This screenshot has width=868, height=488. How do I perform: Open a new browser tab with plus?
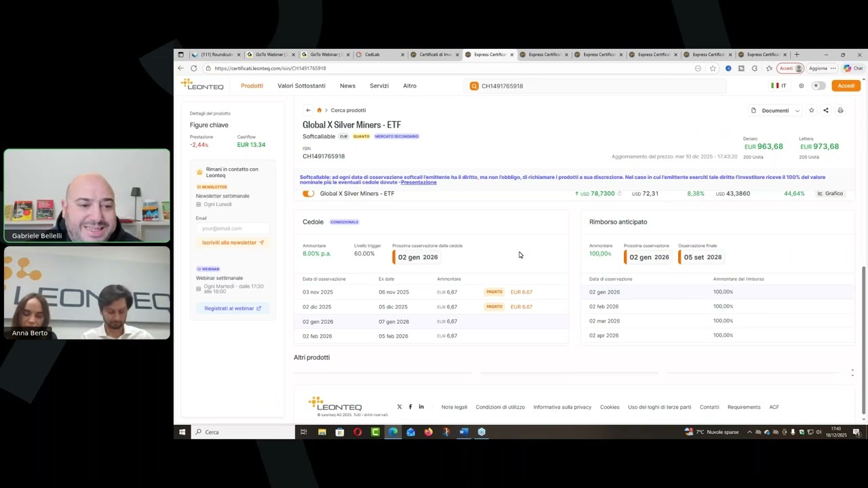point(796,54)
